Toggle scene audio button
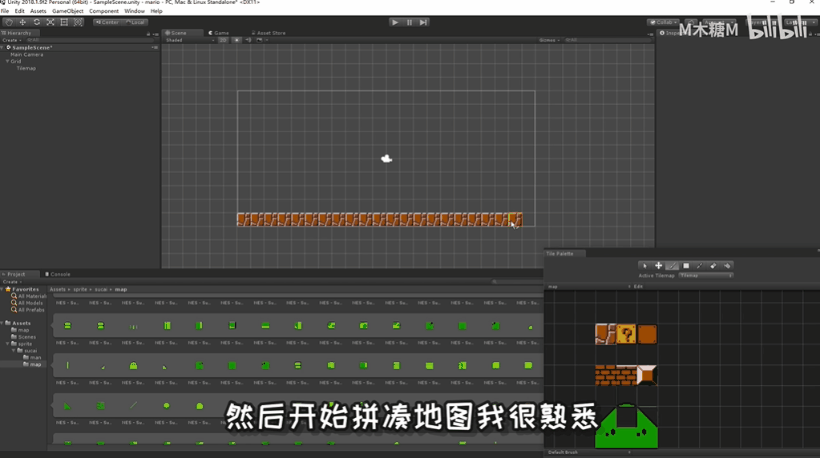This screenshot has width=820, height=458. (x=248, y=40)
